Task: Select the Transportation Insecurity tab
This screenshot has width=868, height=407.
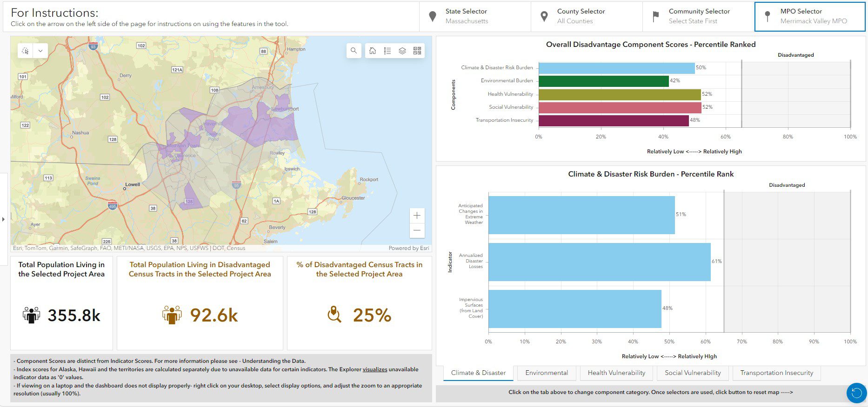Action: [x=776, y=373]
